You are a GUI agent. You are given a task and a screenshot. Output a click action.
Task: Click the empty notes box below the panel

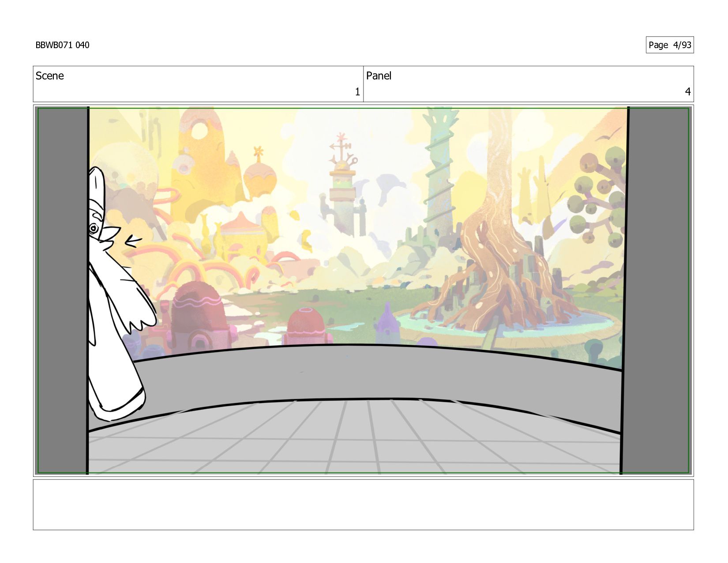click(363, 505)
